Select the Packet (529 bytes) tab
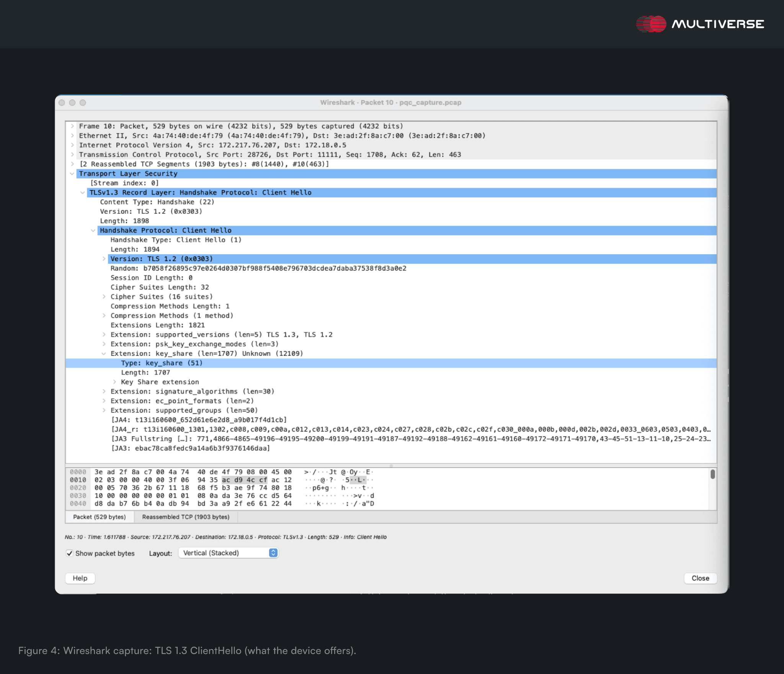Image resolution: width=784 pixels, height=674 pixels. pyautogui.click(x=100, y=517)
